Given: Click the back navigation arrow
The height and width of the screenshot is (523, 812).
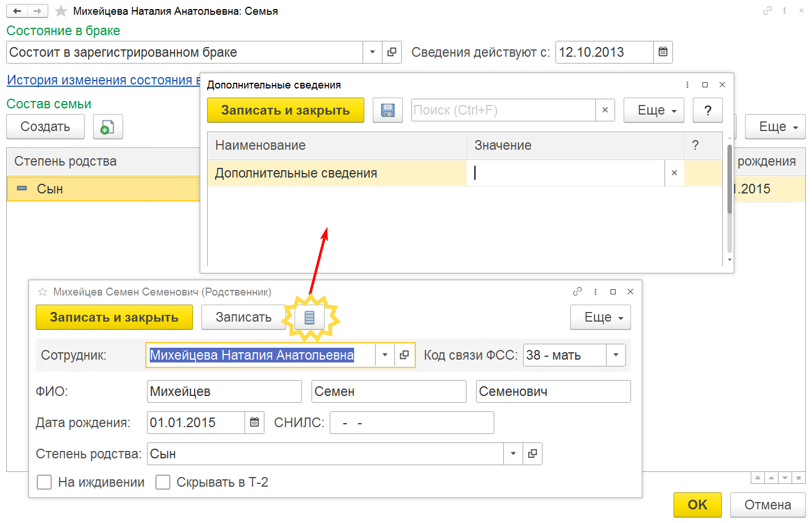Looking at the screenshot, I should [x=17, y=11].
